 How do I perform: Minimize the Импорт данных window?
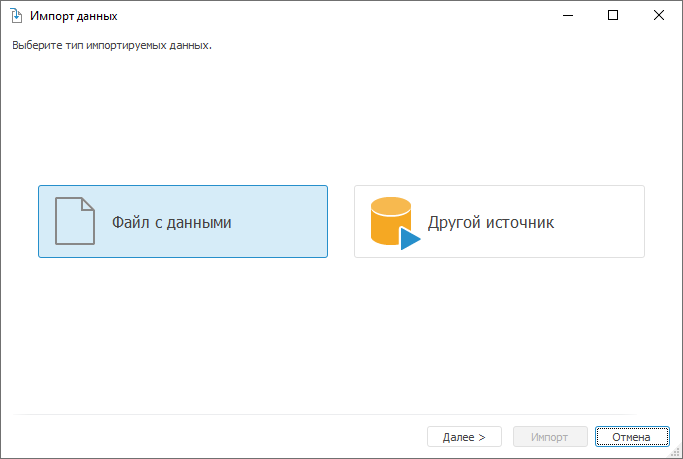click(567, 16)
